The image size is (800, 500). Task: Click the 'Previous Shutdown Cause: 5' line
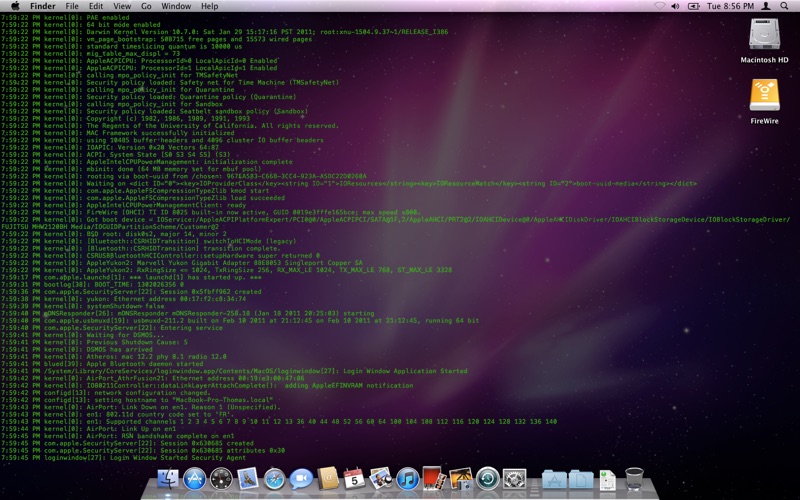pyautogui.click(x=94, y=342)
